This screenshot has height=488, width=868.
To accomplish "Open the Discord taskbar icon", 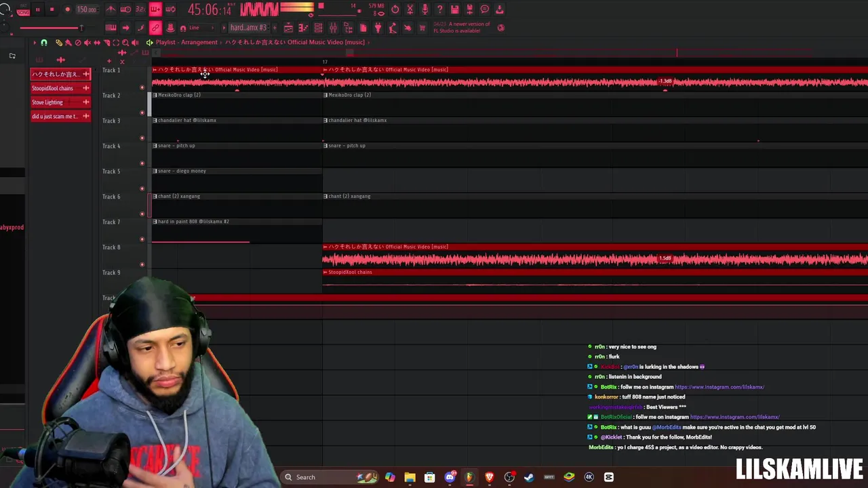I will 450,477.
